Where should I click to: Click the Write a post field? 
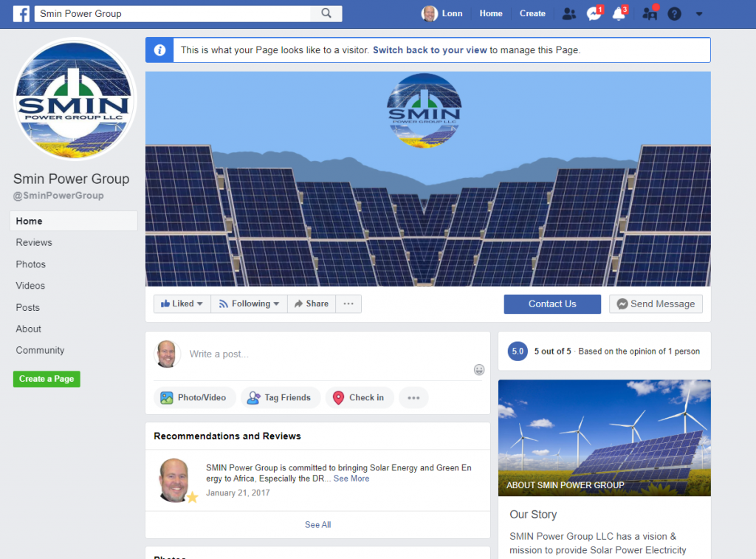tap(325, 354)
